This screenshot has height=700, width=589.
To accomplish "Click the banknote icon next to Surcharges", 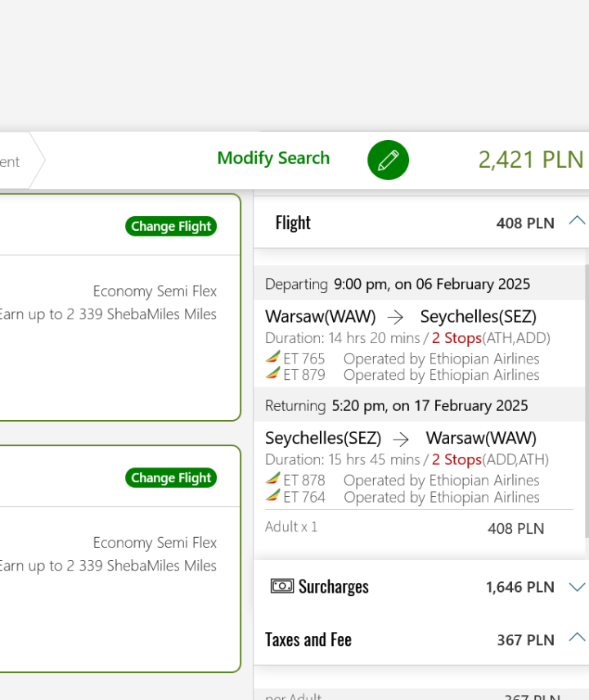I will click(282, 586).
